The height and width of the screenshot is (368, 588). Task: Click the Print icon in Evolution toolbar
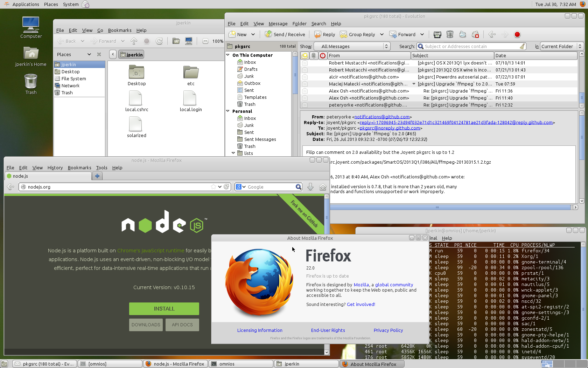coord(437,34)
